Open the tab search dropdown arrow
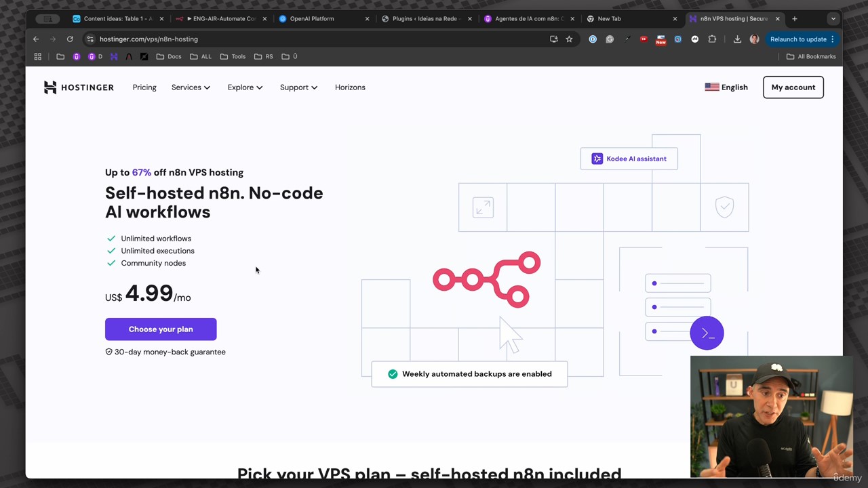The height and width of the screenshot is (488, 868). pos(833,19)
